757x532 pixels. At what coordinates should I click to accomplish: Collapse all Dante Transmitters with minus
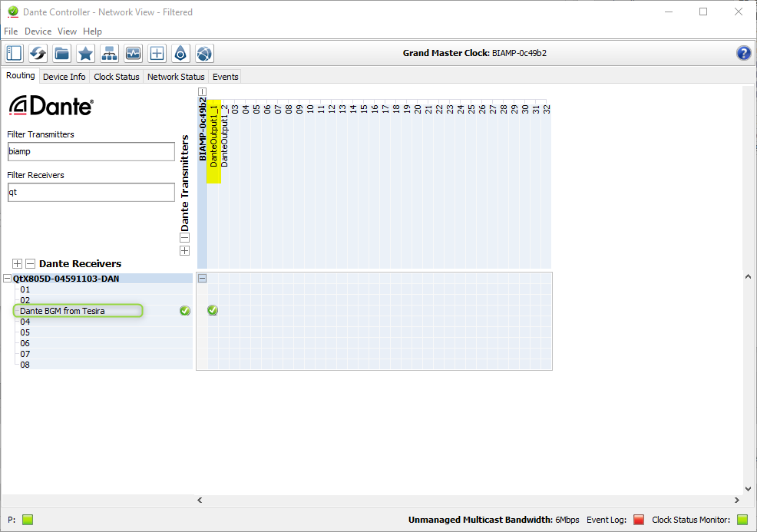pos(184,237)
